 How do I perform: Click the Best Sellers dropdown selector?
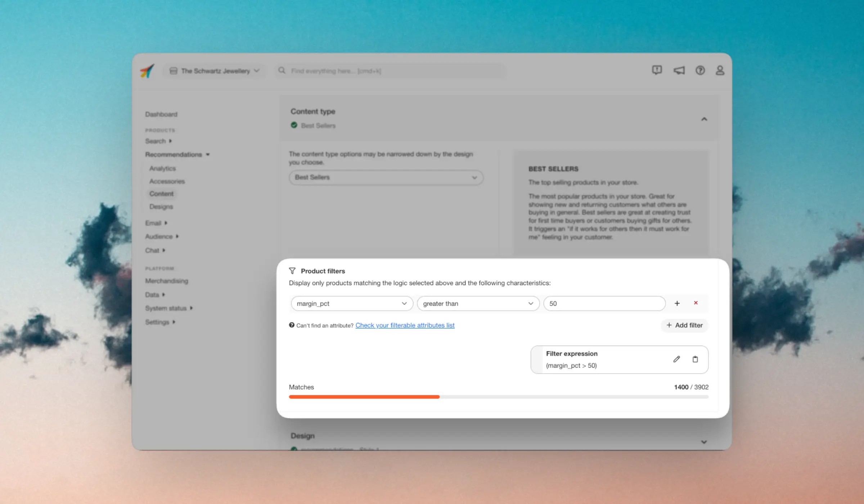385,177
